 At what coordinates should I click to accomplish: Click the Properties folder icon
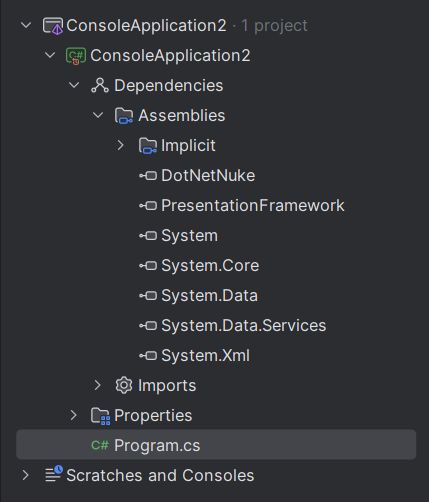pyautogui.click(x=100, y=416)
